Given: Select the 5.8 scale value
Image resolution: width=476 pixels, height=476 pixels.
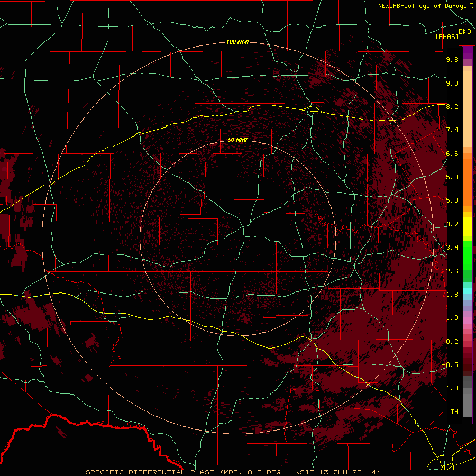Looking at the screenshot, I should pos(452,177).
